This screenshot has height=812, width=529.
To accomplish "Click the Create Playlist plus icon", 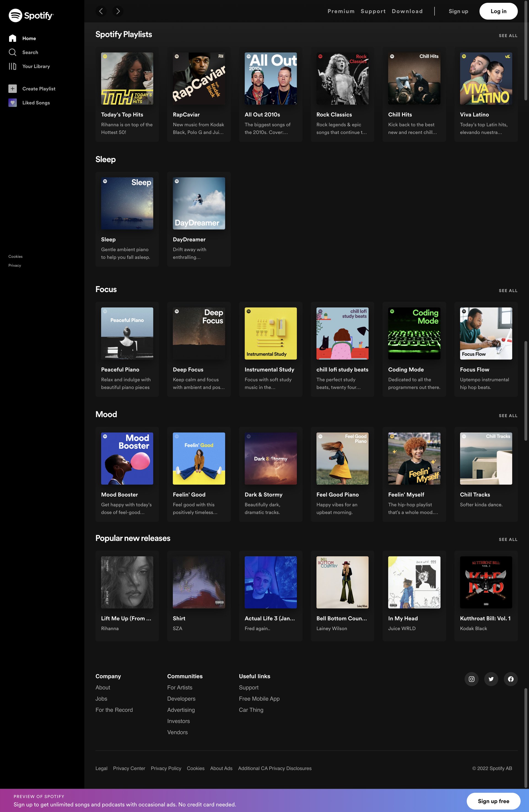I will click(x=13, y=88).
